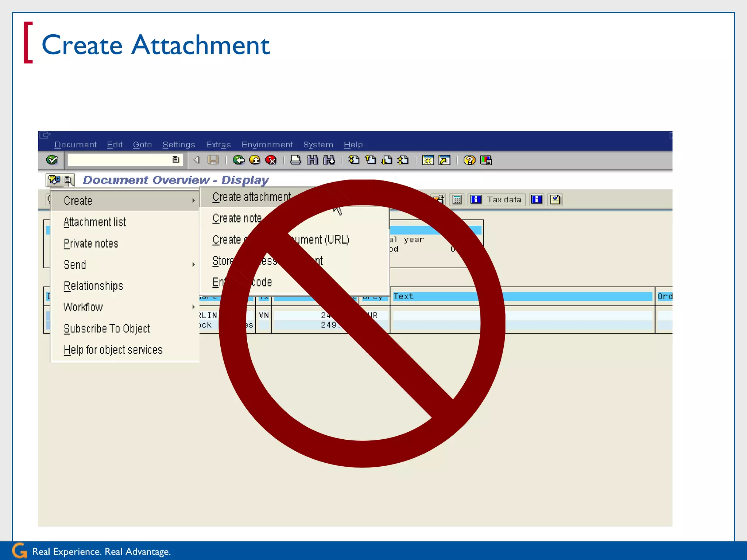
Task: Click the Create Shortcut icon
Action: [x=445, y=160]
